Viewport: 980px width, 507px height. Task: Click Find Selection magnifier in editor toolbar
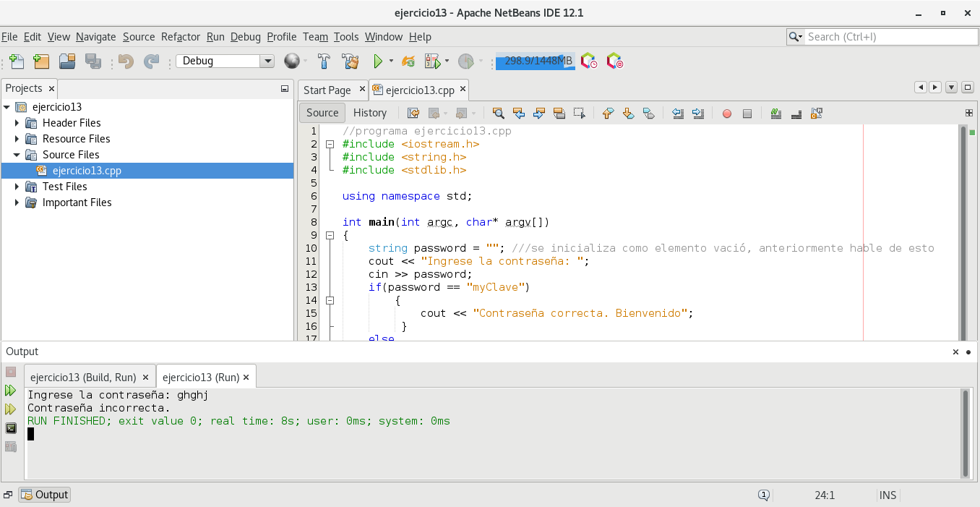point(498,113)
